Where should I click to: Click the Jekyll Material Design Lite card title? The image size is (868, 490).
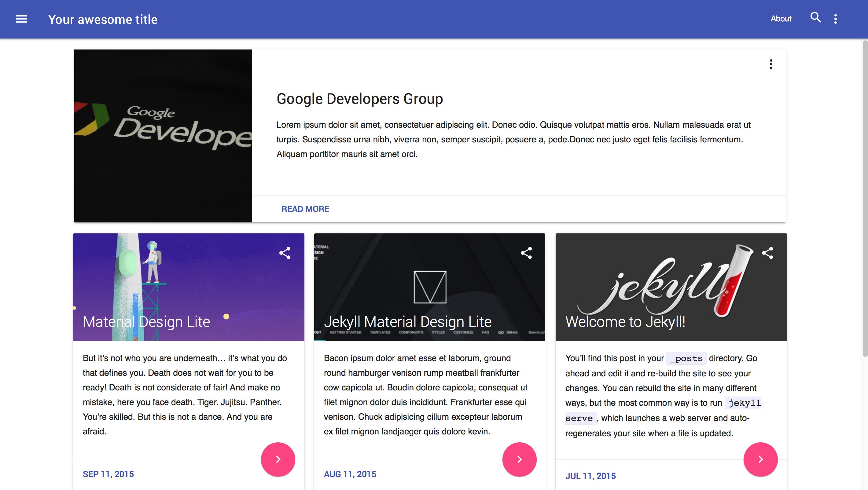coord(408,322)
